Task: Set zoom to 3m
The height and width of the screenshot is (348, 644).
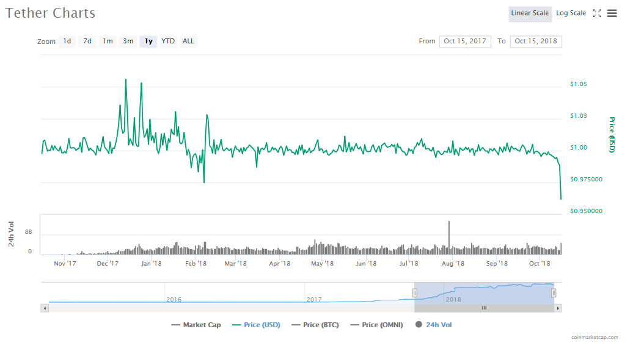Action: [128, 41]
